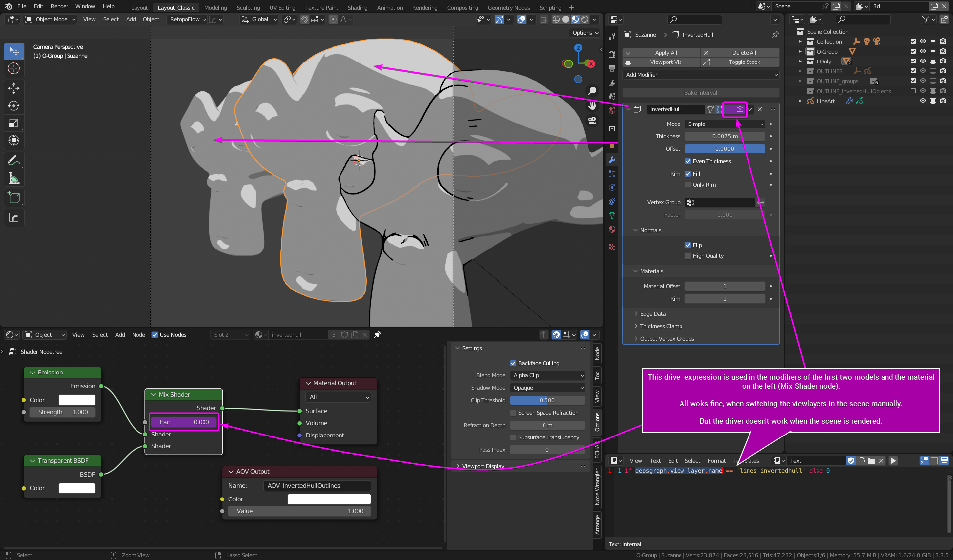Screen dimensions: 953x560
Task: Select the Annotate tool
Action: click(14, 160)
